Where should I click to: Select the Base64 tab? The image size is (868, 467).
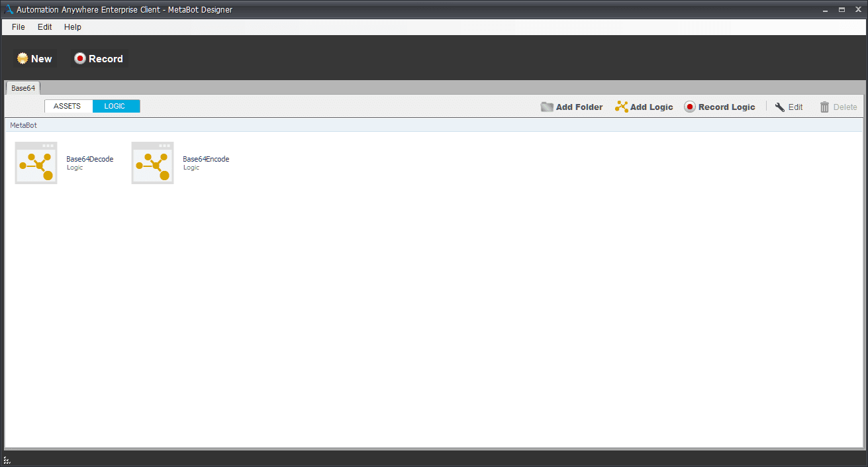click(23, 88)
